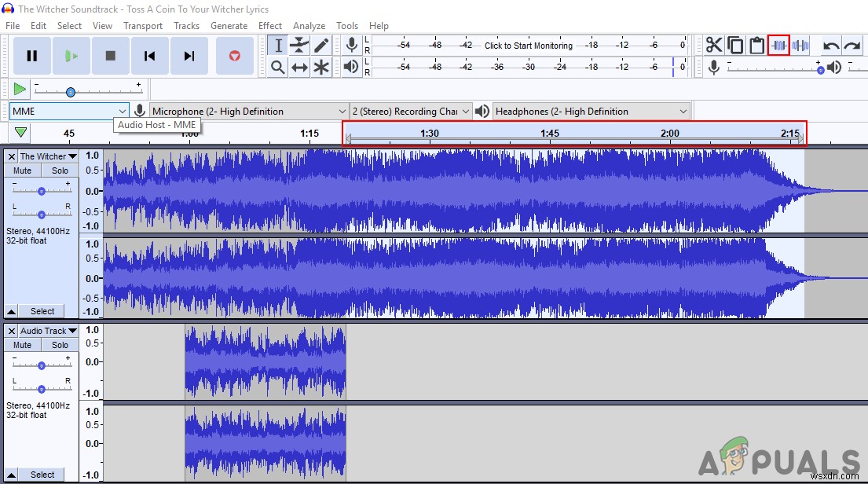Screen dimensions: 868x484
Task: Mute the Audio Track
Action: pos(22,345)
